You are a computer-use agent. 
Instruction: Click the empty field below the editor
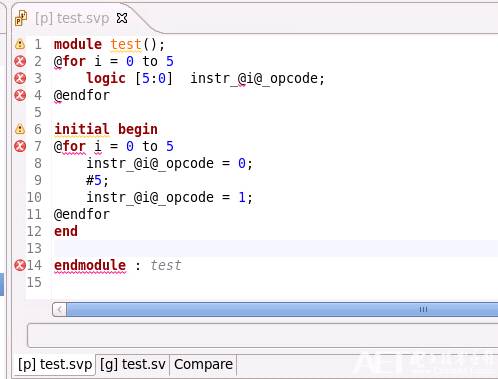[263, 335]
